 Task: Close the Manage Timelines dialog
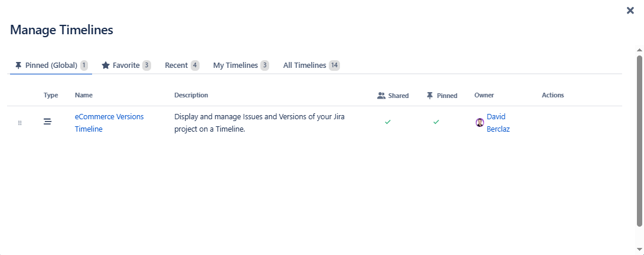630,11
